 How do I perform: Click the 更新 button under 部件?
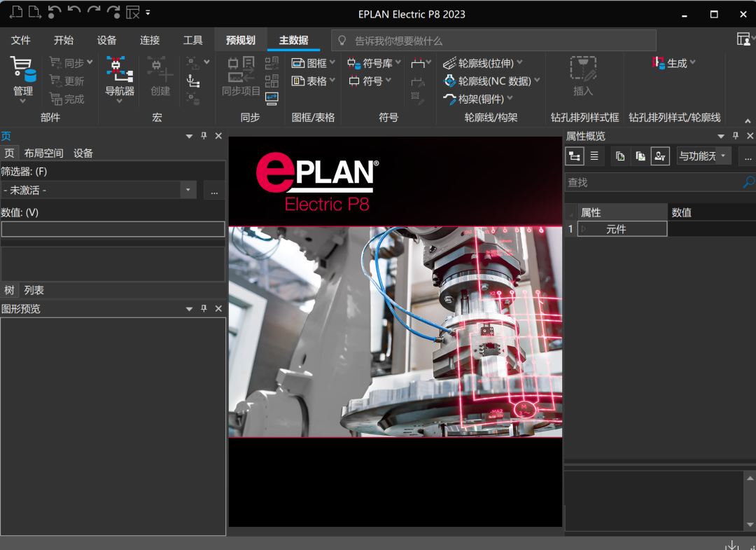tap(68, 80)
